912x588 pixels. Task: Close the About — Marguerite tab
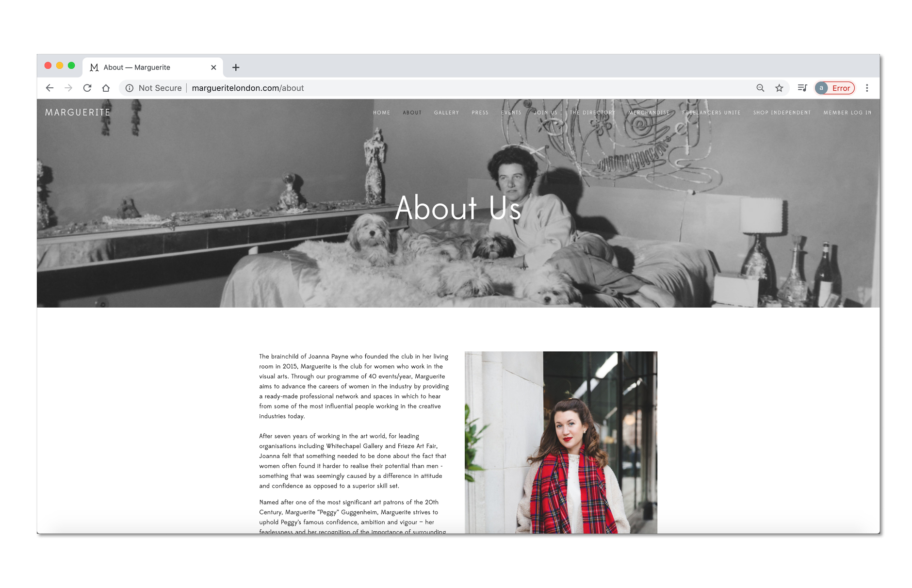click(x=213, y=67)
